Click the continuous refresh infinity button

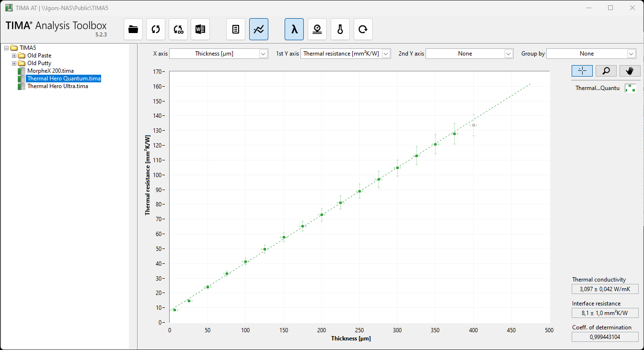(x=178, y=29)
